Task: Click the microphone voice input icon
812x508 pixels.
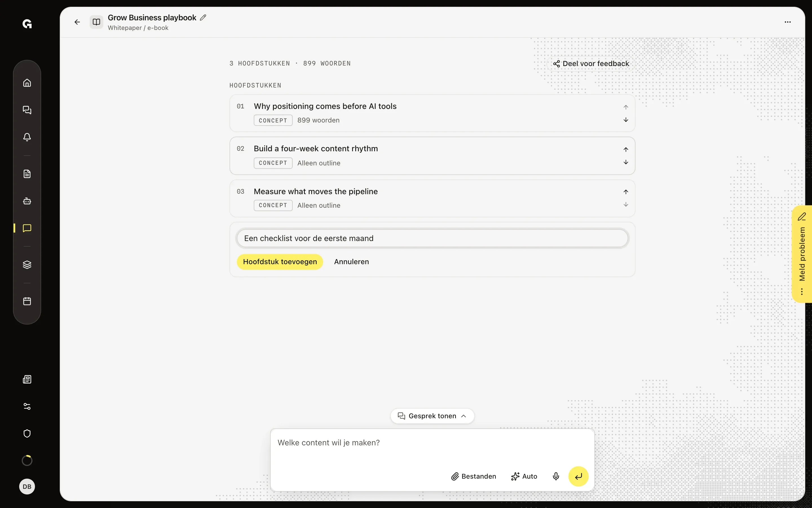Action: pyautogui.click(x=556, y=476)
